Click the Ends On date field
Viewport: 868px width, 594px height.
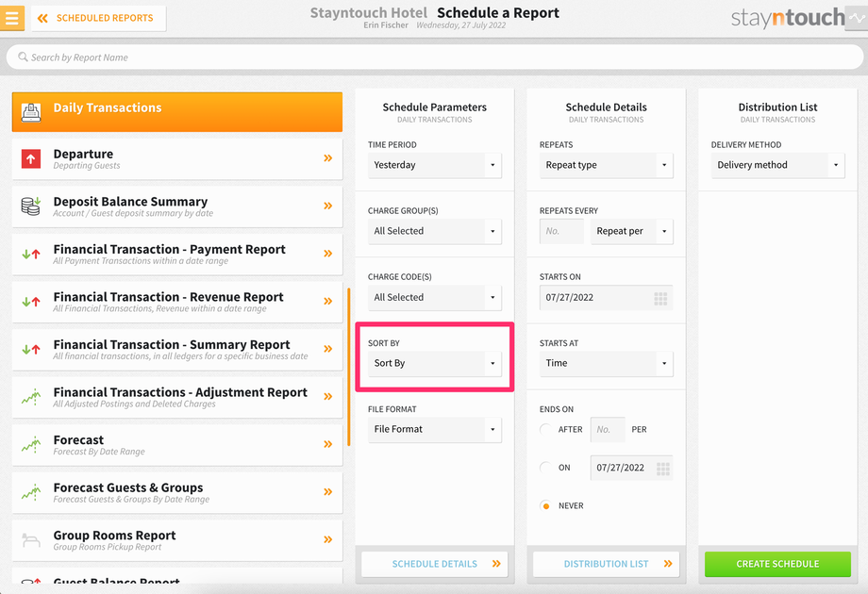631,468
